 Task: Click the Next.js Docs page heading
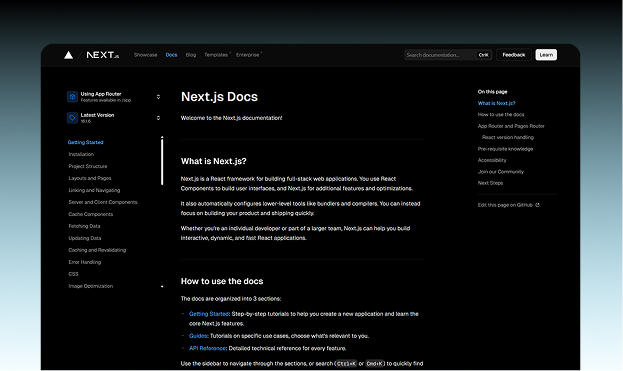219,97
